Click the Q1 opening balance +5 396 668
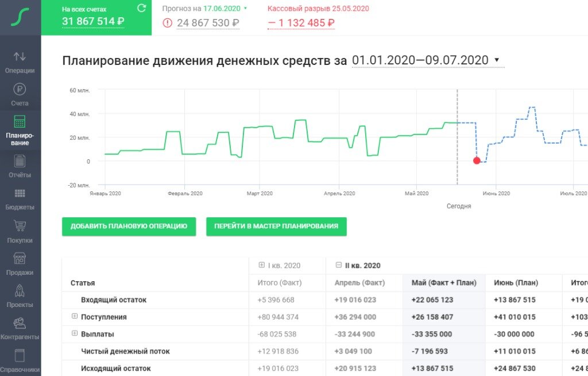The height and width of the screenshot is (376, 588). pyautogui.click(x=276, y=300)
